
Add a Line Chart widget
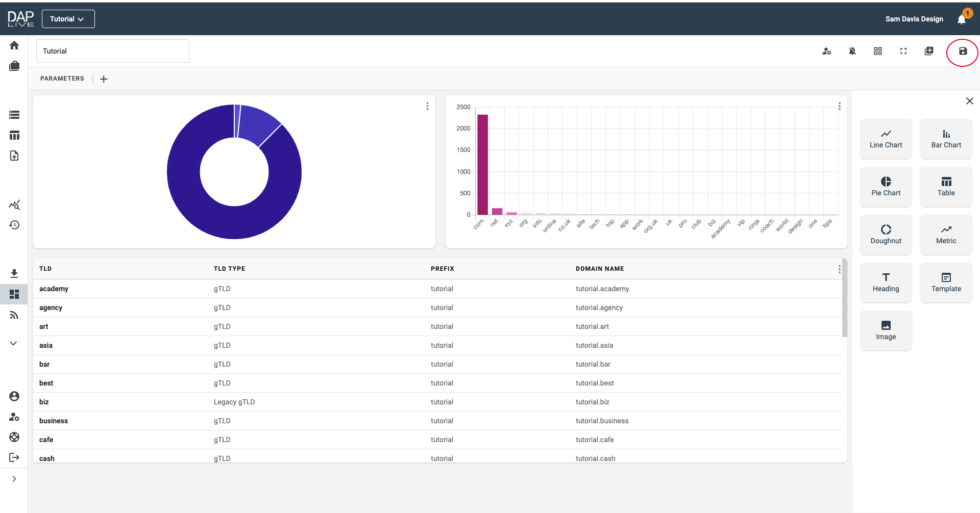(x=886, y=139)
